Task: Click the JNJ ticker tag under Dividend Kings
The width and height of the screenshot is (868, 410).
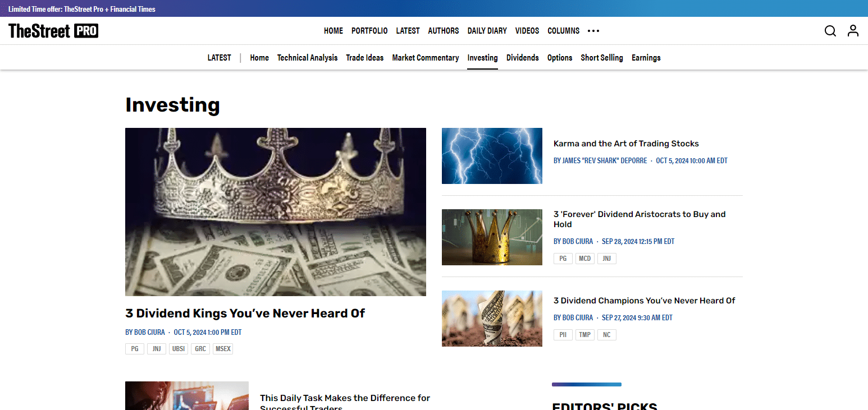Action: (157, 349)
